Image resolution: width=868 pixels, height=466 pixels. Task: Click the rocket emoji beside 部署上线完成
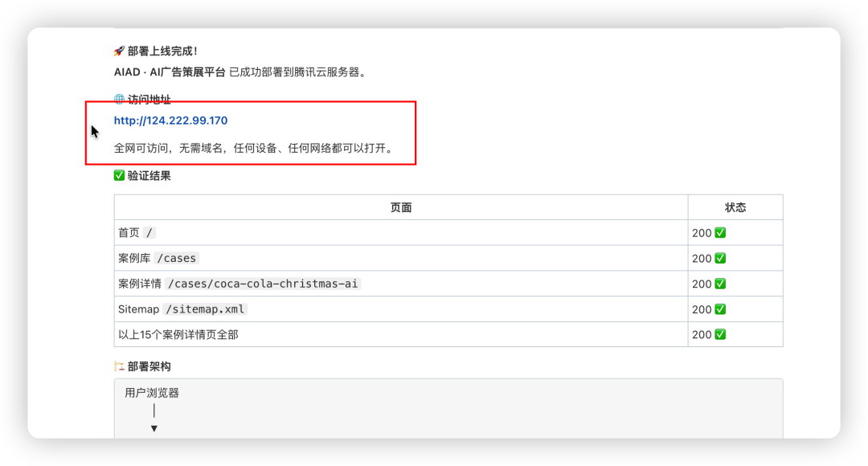click(119, 51)
